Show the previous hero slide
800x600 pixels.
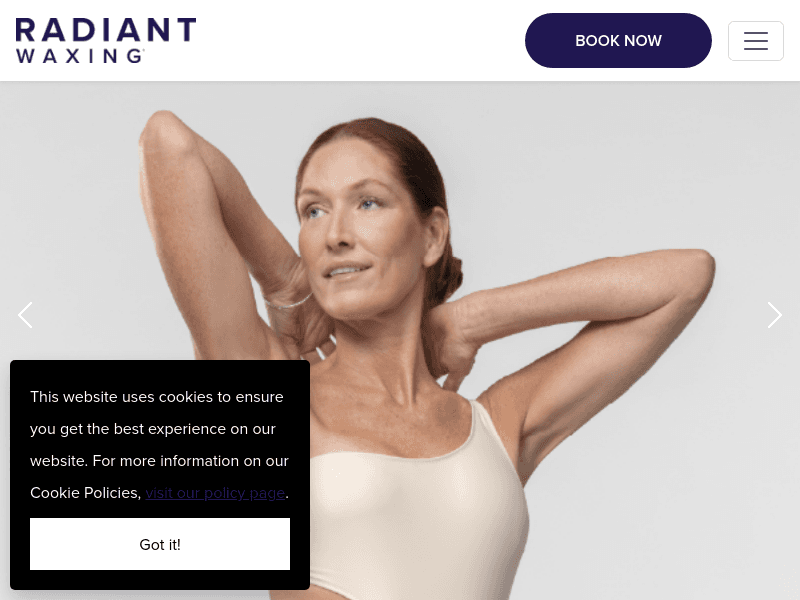25,315
